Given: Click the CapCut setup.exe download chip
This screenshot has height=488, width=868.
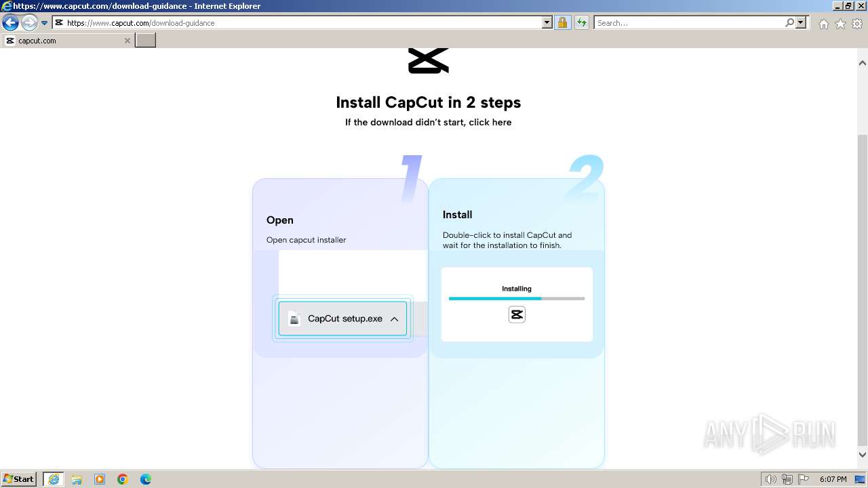Looking at the screenshot, I should (342, 319).
